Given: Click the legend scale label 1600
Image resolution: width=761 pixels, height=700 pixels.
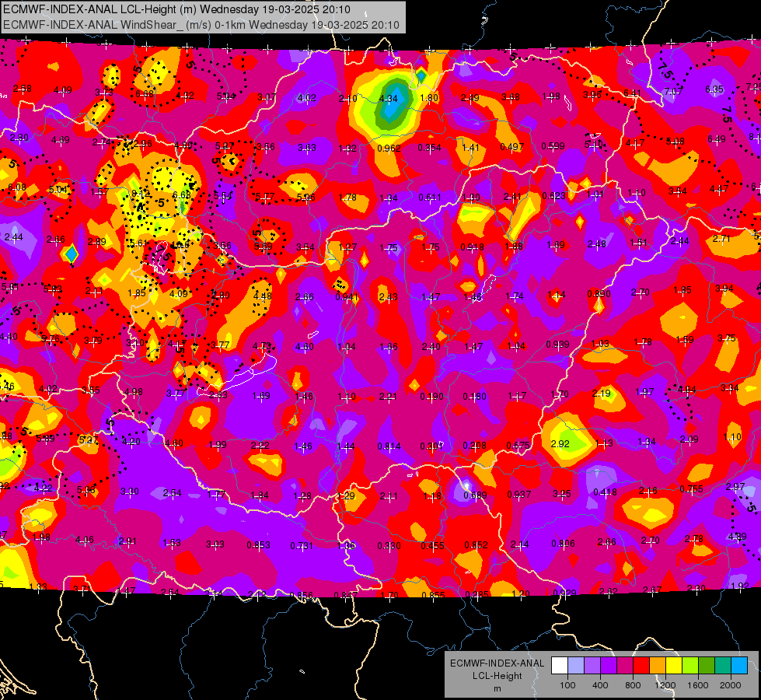Looking at the screenshot, I should [698, 685].
